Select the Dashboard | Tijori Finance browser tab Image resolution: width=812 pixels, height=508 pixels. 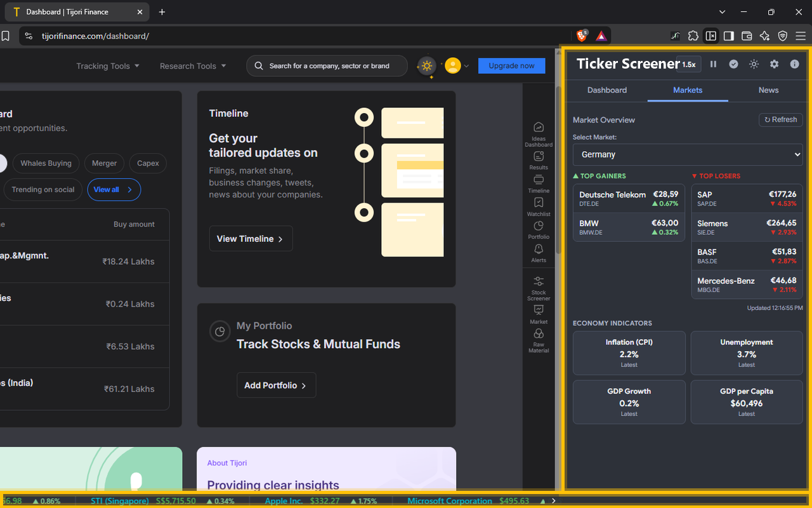[x=76, y=12]
